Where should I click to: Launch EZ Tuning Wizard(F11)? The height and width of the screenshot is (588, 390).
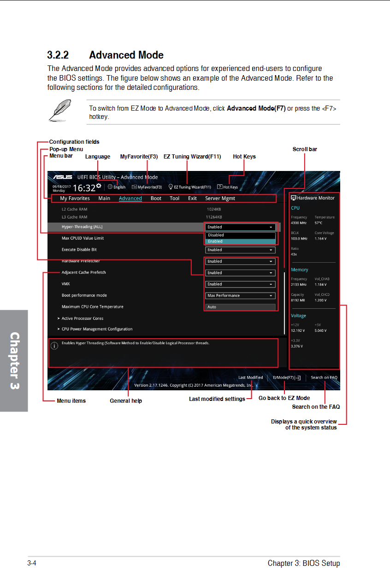[x=189, y=187]
